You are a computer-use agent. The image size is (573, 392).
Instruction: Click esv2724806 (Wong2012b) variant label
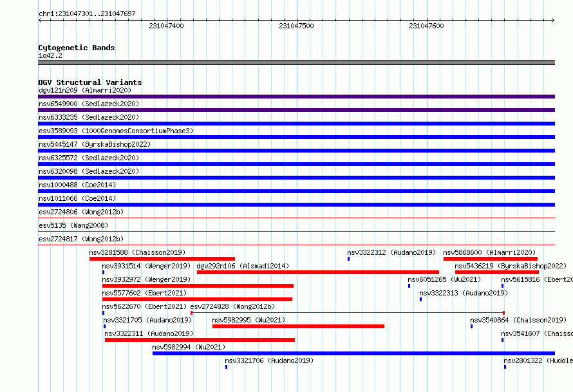point(81,212)
